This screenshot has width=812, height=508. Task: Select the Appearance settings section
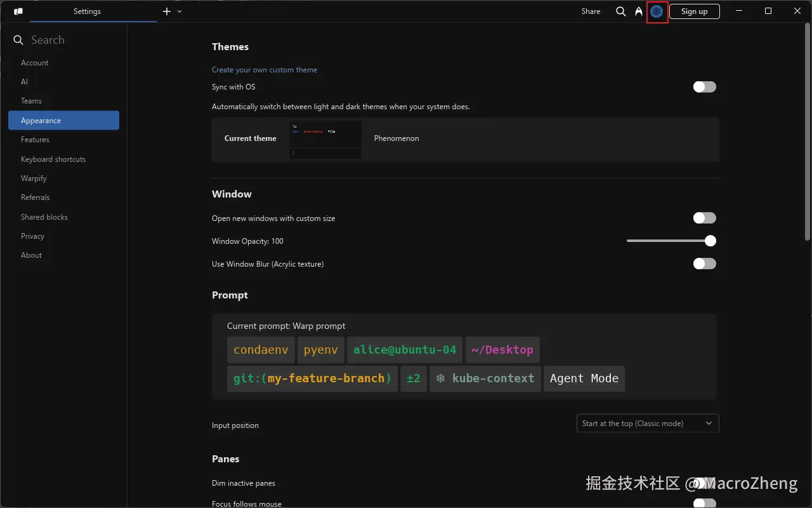point(63,121)
